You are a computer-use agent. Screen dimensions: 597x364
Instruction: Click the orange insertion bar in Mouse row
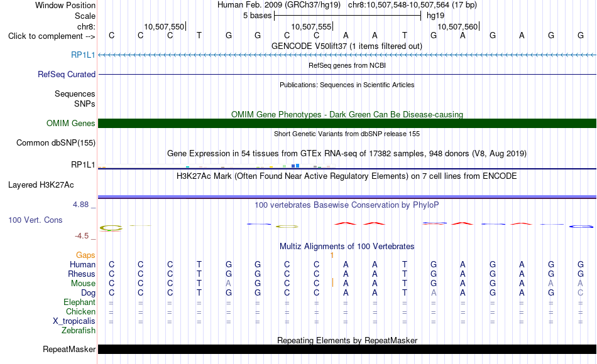coord(333,282)
